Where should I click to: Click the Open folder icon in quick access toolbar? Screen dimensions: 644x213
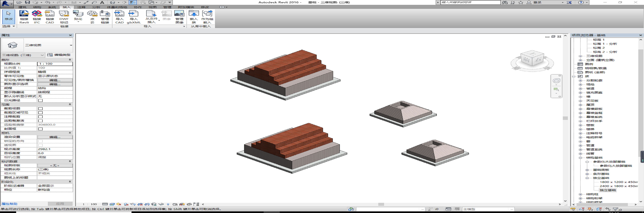tap(19, 2)
